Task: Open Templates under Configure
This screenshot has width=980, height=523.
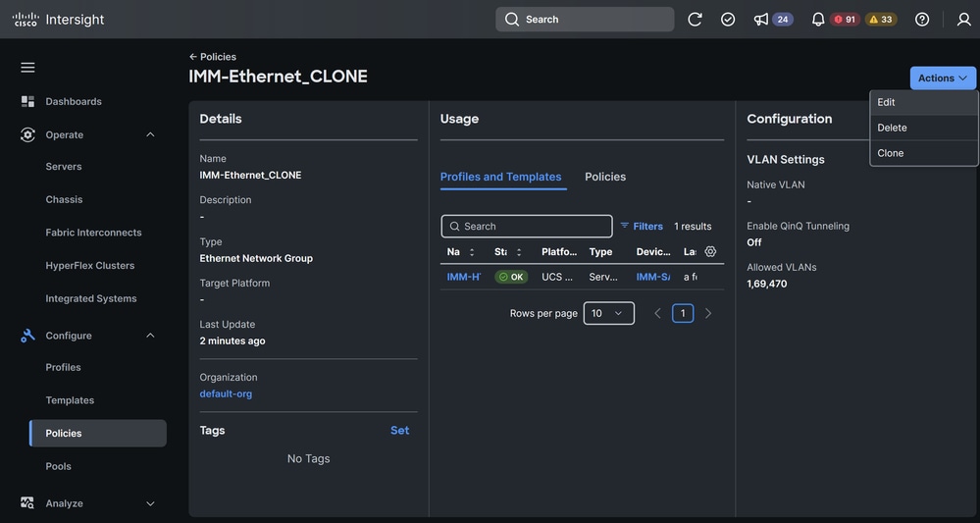Action: [70, 400]
